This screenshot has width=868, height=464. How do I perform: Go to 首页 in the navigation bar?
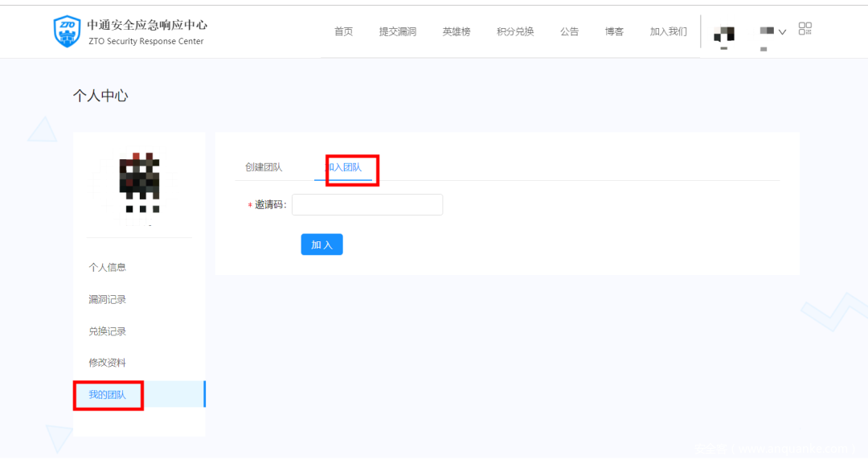coord(343,31)
